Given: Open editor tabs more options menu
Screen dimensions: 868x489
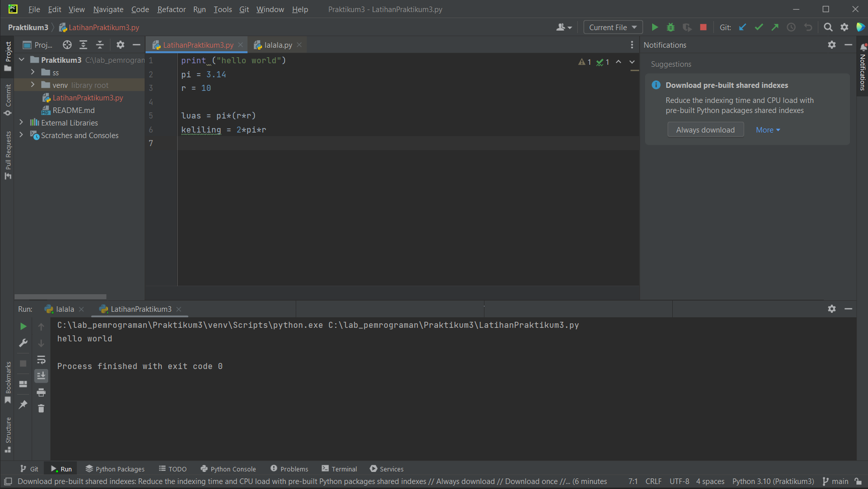Looking at the screenshot, I should (632, 45).
